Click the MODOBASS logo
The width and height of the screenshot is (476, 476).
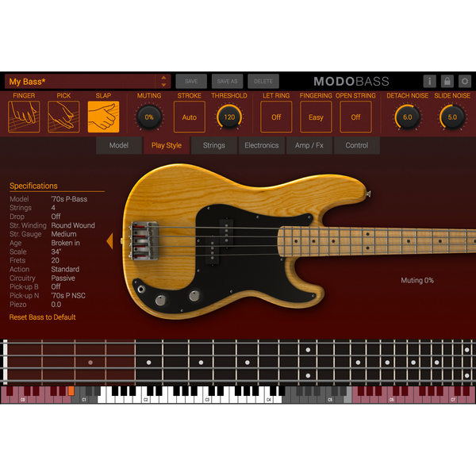pos(351,82)
